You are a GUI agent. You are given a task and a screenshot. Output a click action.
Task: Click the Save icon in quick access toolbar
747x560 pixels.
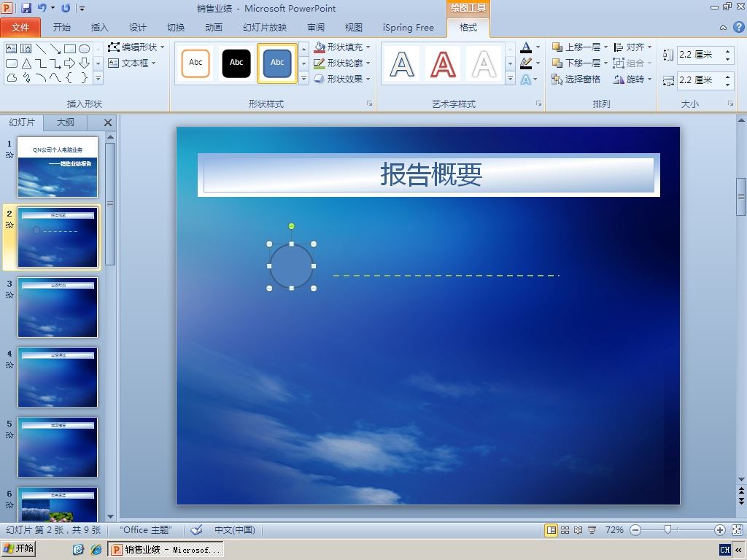26,8
